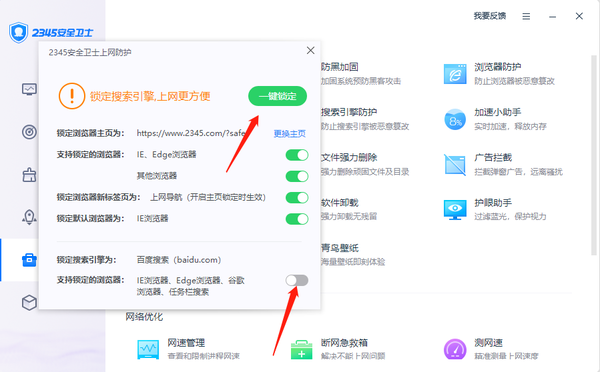Click the 防黑加固 tool title
The width and height of the screenshot is (600, 372).
339,67
